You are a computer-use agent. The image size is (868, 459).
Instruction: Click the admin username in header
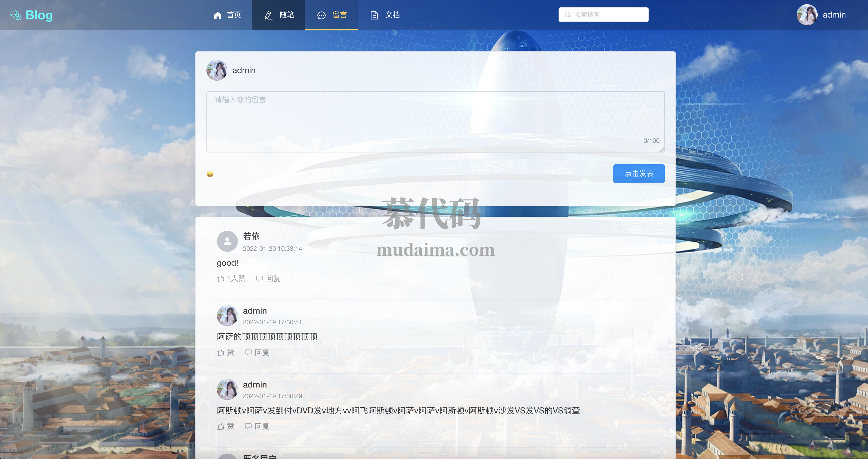tap(834, 15)
